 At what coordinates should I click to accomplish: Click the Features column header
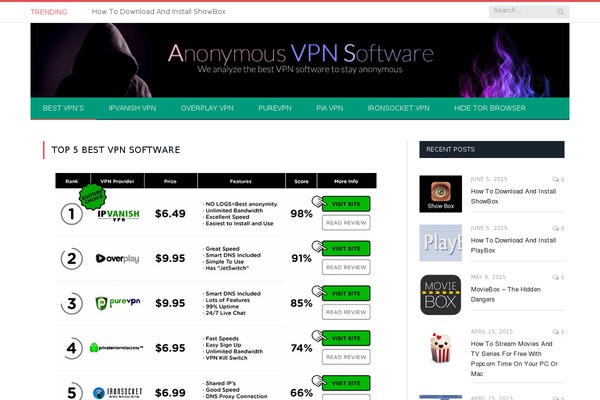241,181
